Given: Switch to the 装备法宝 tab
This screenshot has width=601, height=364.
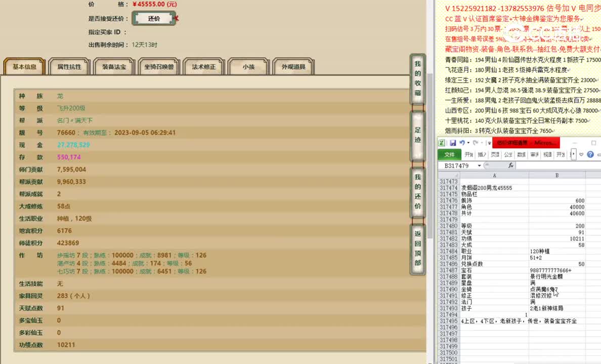Looking at the screenshot, I should [x=113, y=66].
